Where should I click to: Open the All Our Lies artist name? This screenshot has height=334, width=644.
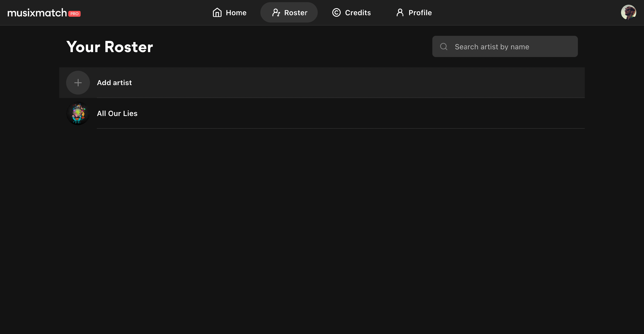(x=117, y=113)
